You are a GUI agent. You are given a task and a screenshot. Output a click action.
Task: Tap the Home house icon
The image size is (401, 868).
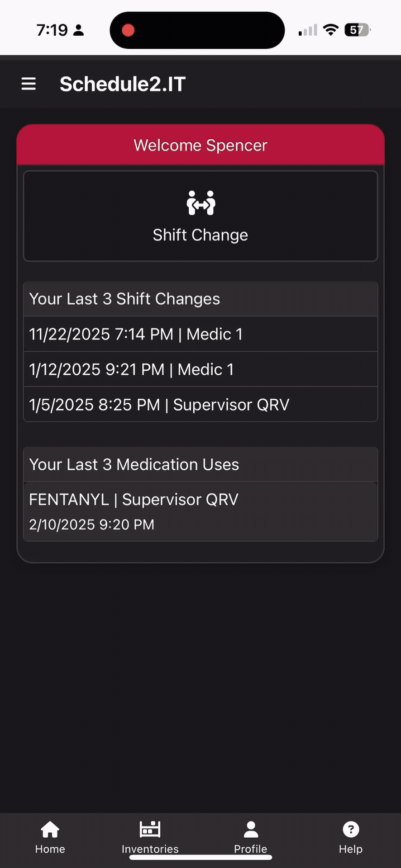50,829
